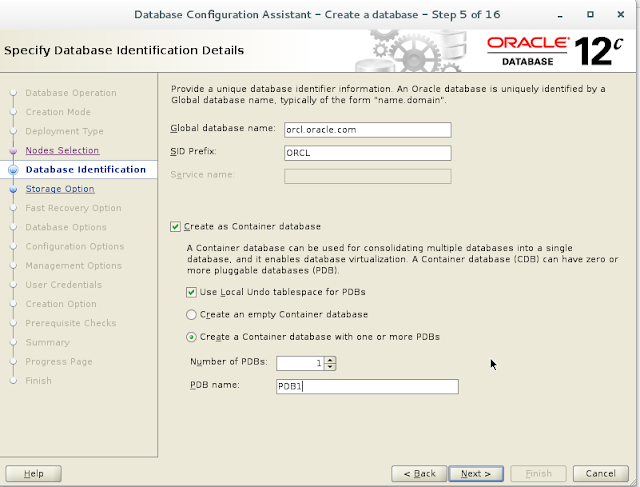Open the Nodes Selection step
This screenshot has height=487, width=640.
pos(62,150)
